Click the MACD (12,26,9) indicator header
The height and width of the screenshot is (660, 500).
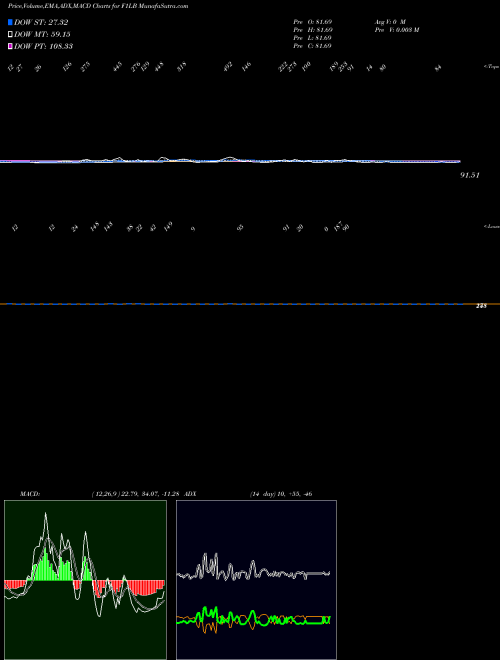tap(100, 494)
